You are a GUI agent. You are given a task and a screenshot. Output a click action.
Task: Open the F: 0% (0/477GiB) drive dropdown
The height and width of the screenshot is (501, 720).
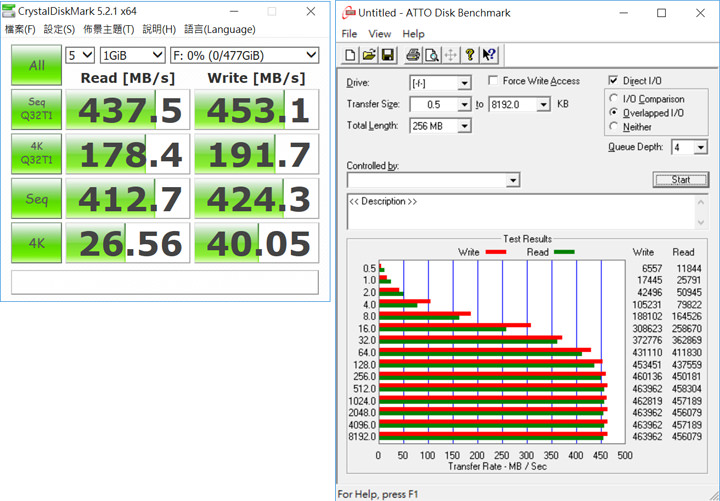244,56
